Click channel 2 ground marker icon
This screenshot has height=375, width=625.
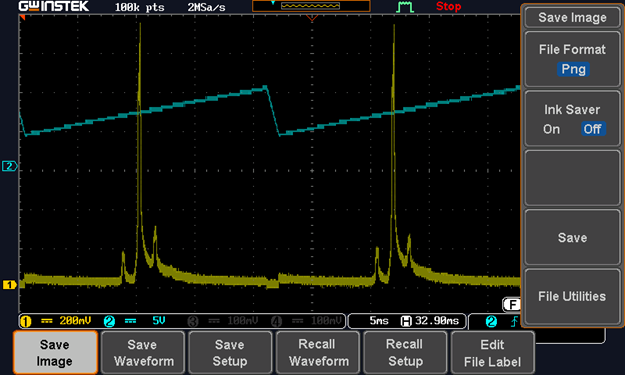(x=9, y=166)
